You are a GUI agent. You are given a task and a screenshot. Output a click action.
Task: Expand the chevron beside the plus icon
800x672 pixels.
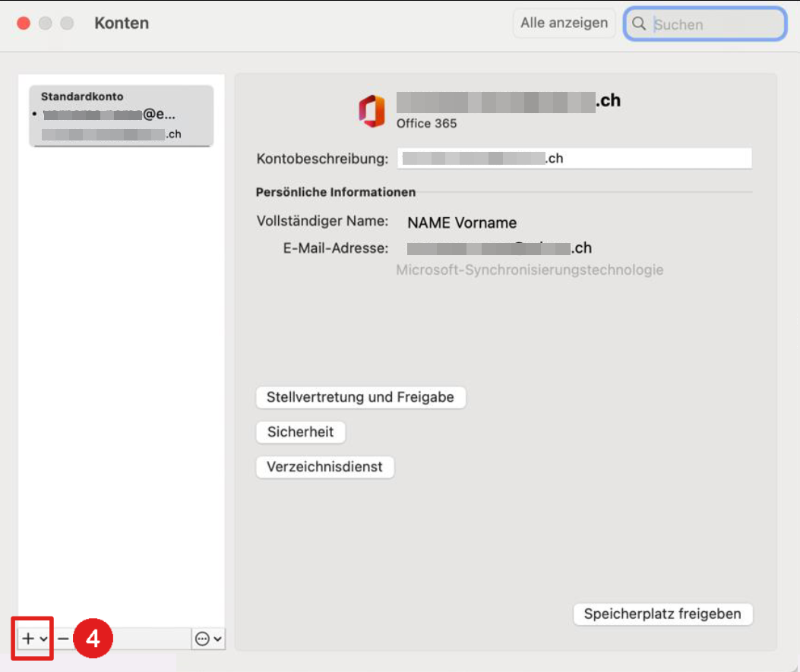[44, 639]
